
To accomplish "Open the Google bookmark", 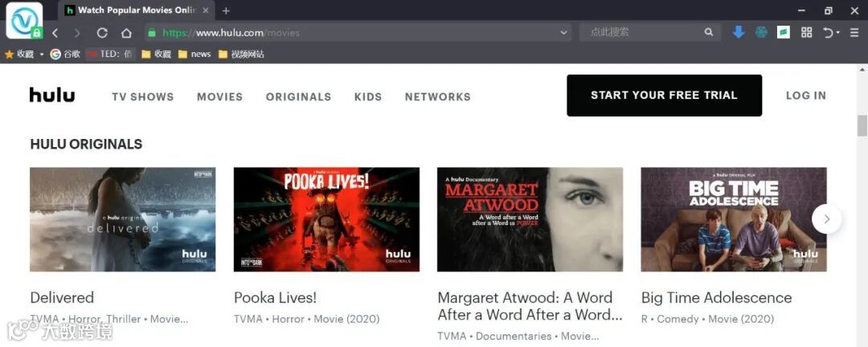I will point(65,55).
